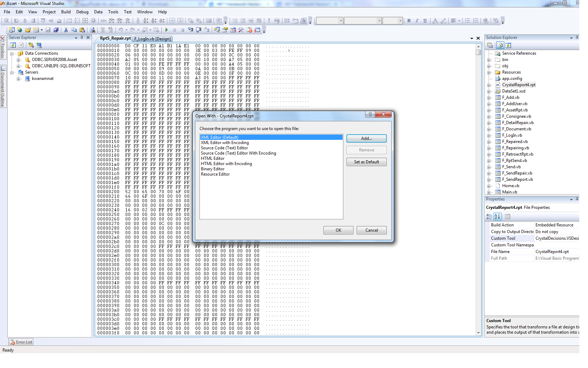The width and height of the screenshot is (588, 368).
Task: Open the text alignment dropdown arrow
Action: tap(459, 21)
